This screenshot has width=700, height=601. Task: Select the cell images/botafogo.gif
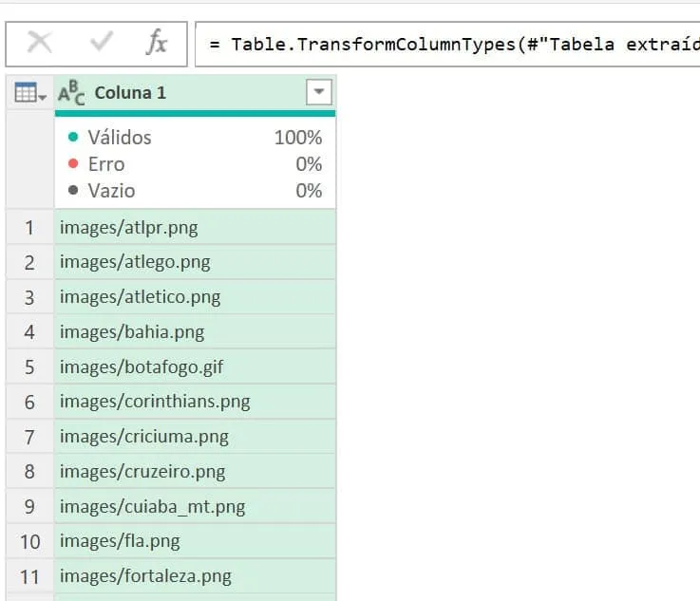point(195,366)
